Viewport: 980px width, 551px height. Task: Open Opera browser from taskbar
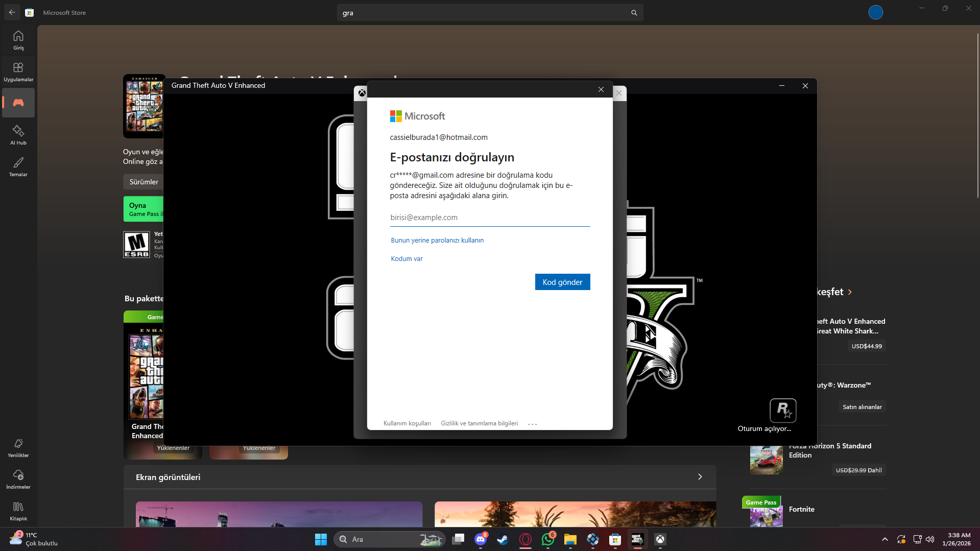tap(525, 539)
